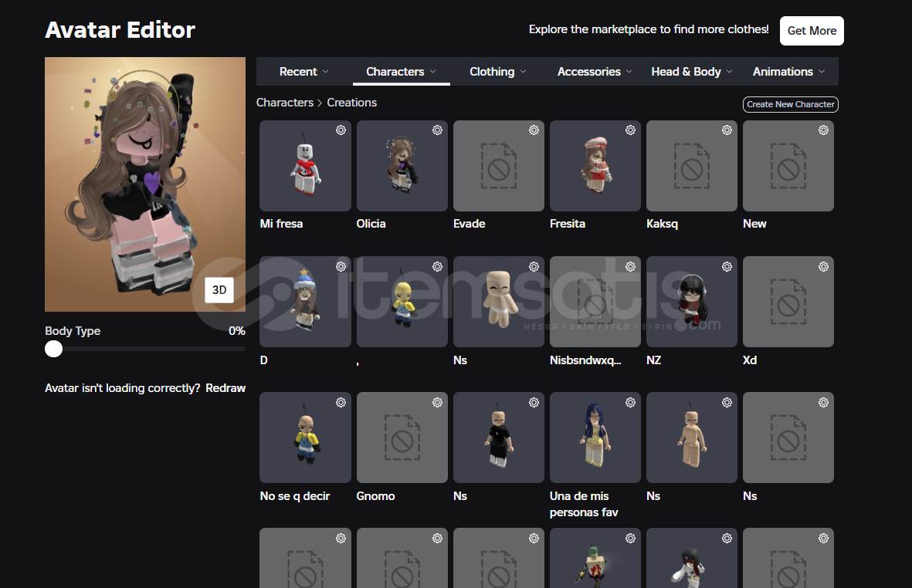Screen dimensions: 912x588
Task: Select the empty Xd character thumbnail
Action: point(788,302)
